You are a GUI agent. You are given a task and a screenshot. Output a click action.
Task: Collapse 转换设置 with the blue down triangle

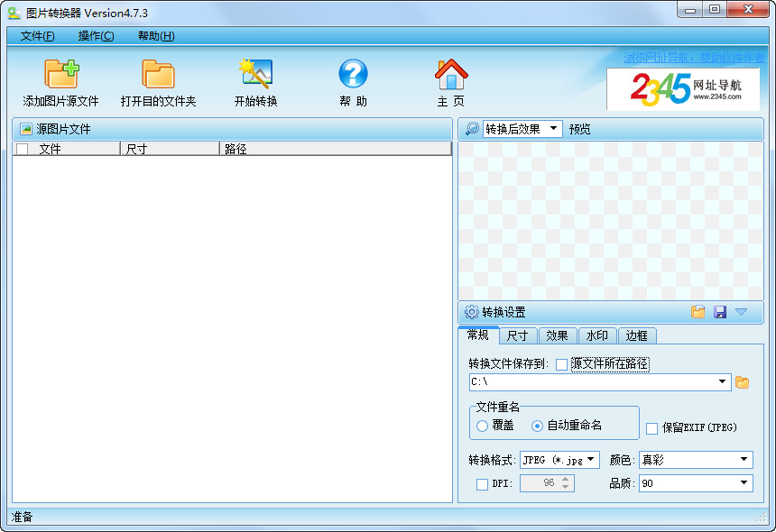pyautogui.click(x=741, y=311)
